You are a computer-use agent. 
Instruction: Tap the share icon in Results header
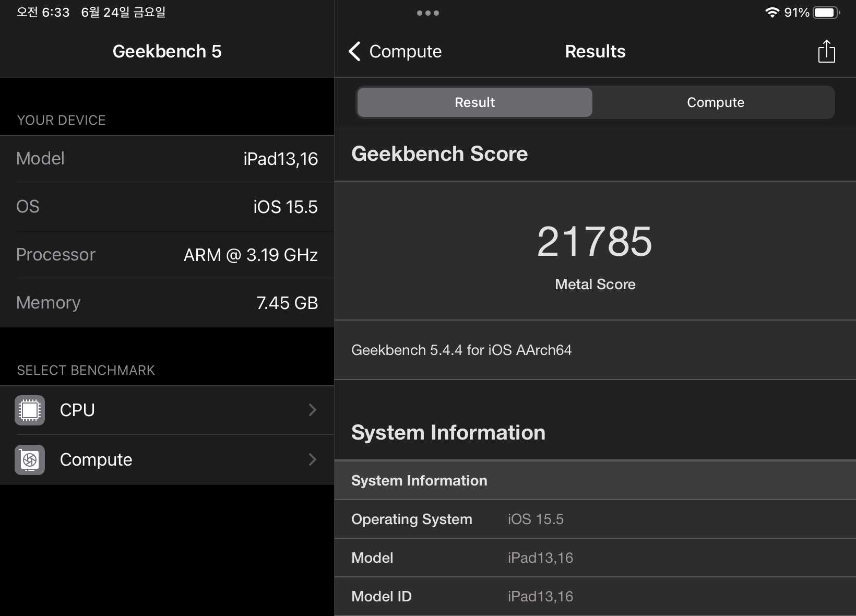point(826,51)
